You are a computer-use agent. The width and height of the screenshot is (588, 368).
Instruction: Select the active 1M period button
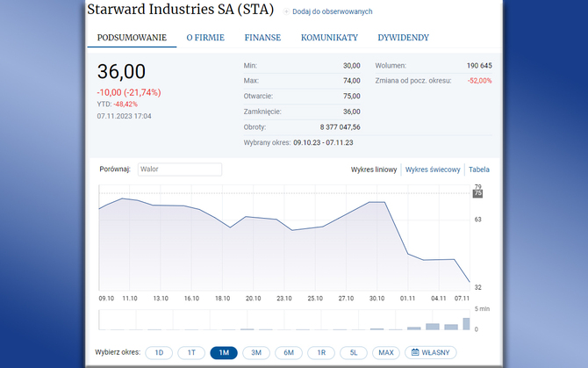[224, 352]
